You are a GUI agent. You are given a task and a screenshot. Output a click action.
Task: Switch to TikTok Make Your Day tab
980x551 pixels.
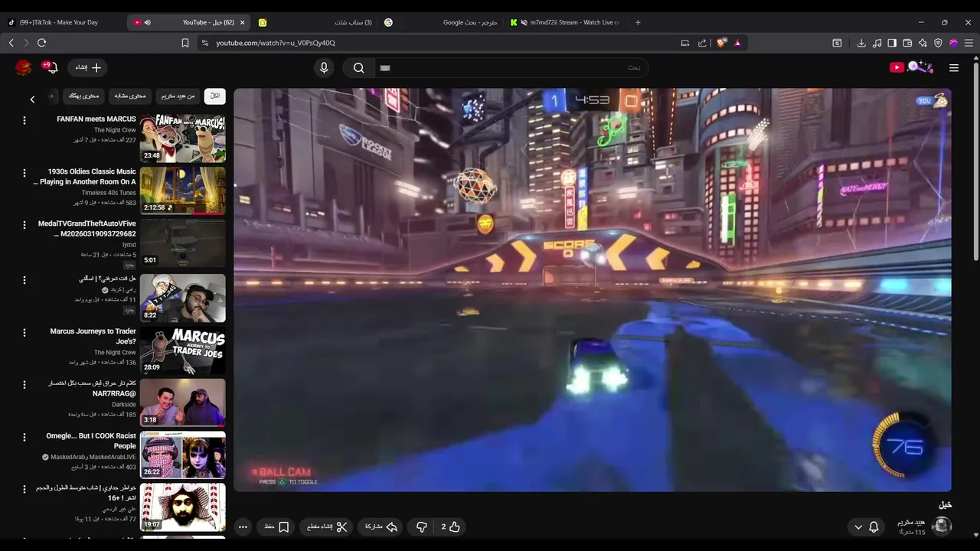click(x=61, y=22)
